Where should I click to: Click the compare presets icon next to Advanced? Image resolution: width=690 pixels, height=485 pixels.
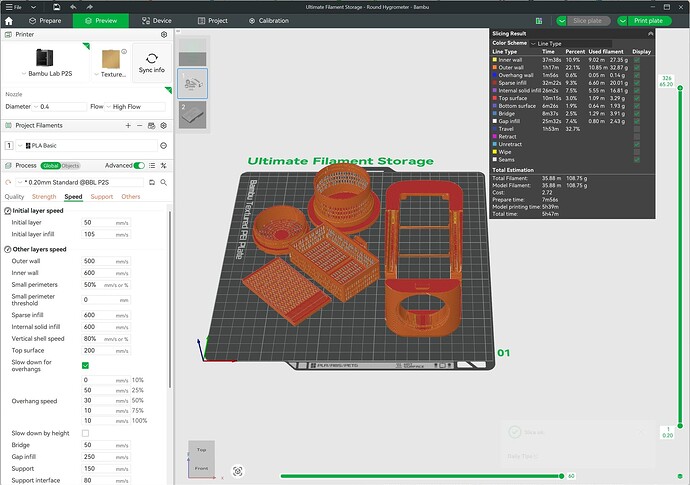tap(164, 165)
